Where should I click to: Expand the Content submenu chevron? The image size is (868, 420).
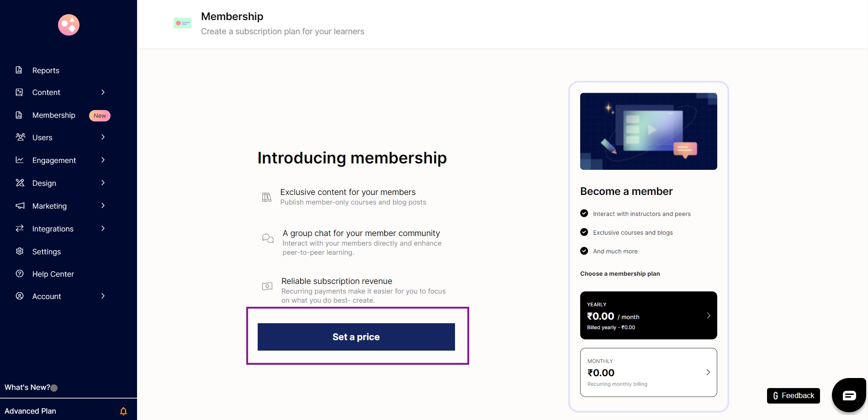tap(103, 92)
